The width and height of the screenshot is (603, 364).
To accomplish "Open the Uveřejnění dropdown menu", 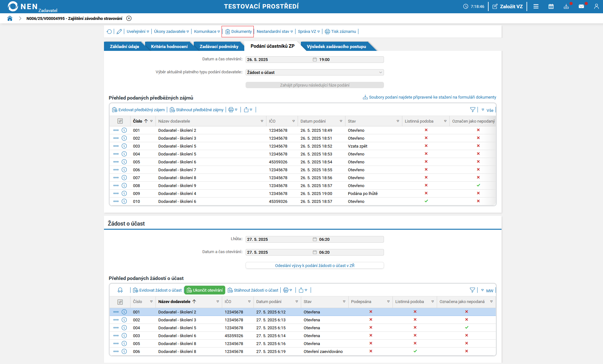I will 138,32.
